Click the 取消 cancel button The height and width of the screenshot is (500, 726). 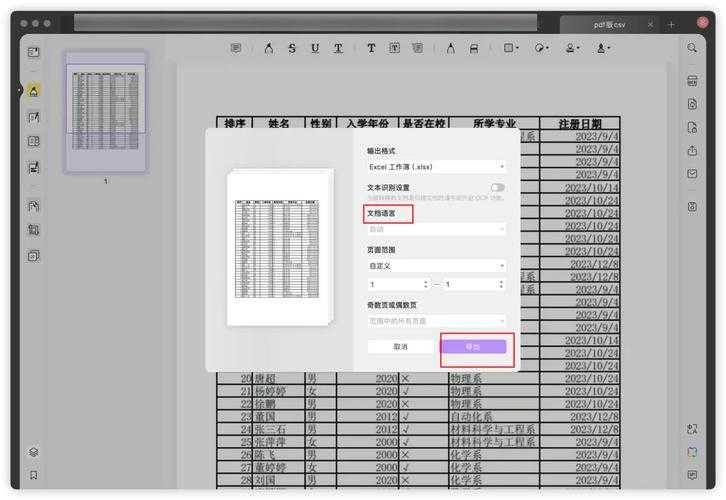tap(401, 347)
